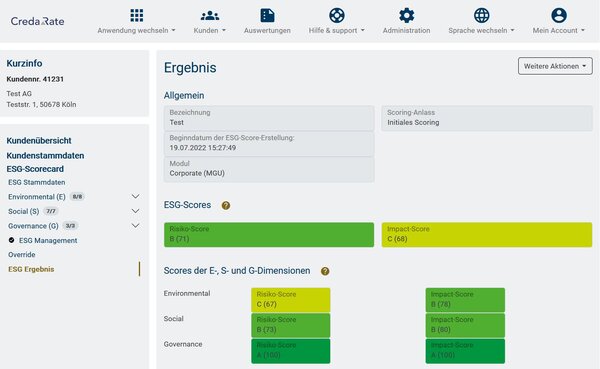600x369 pixels.
Task: Click the CredaRate logo
Action: (x=38, y=21)
